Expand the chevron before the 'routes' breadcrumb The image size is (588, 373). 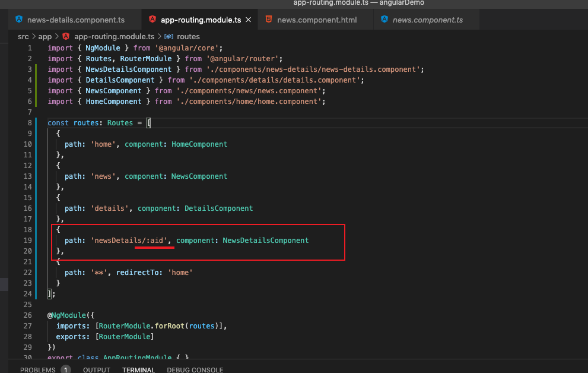pos(160,36)
